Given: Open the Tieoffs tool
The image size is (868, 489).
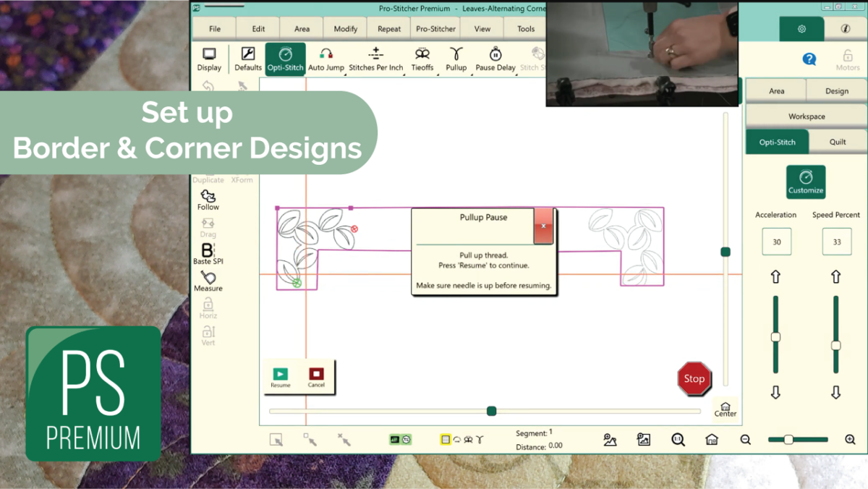Looking at the screenshot, I should pyautogui.click(x=422, y=58).
